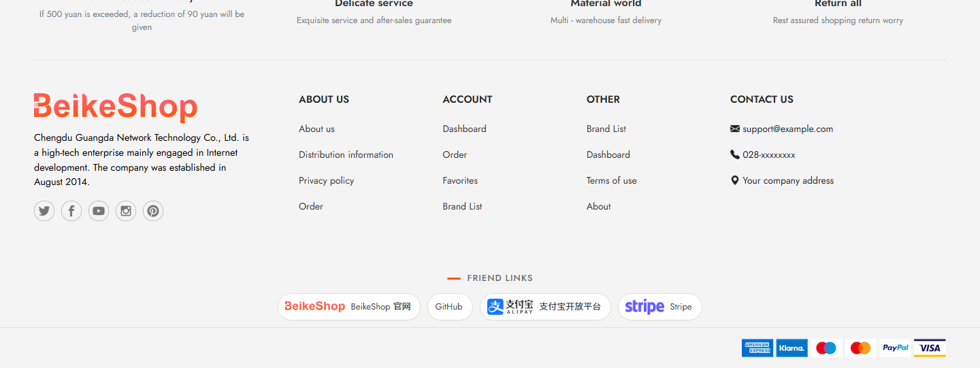Click the Multi - warehouse fast delivery text
Viewport: 980px width, 381px height.
(x=606, y=20)
